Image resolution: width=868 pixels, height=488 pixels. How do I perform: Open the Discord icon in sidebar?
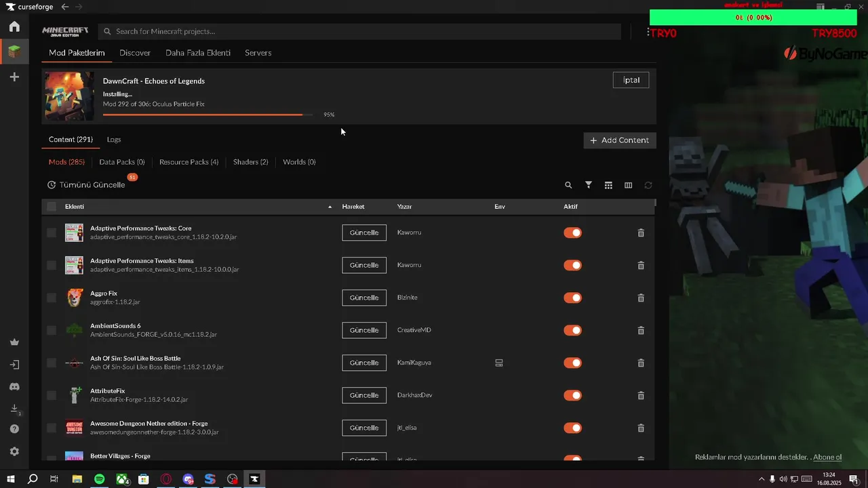14,386
